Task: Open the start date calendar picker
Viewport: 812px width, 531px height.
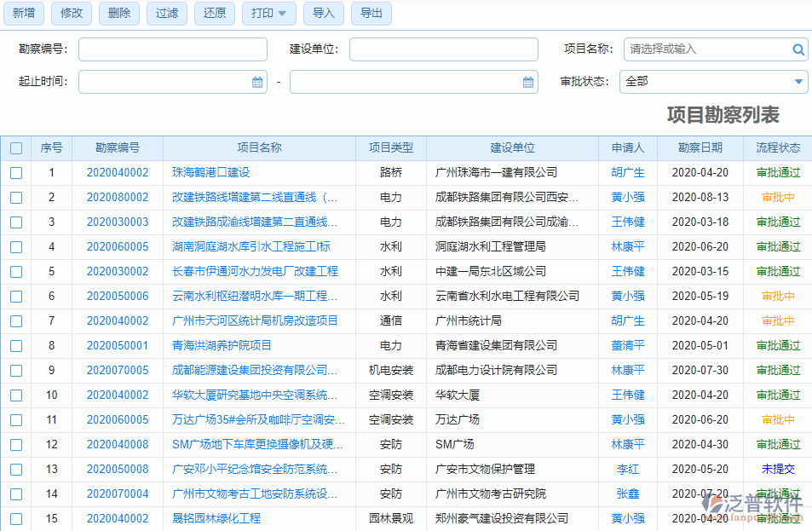Action: coord(257,81)
